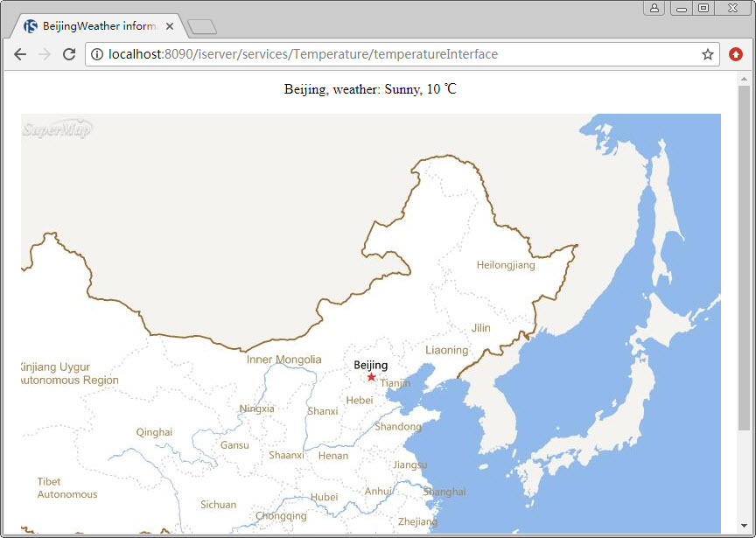The image size is (756, 538).
Task: Click the scrollbar up arrow
Action: [744, 78]
